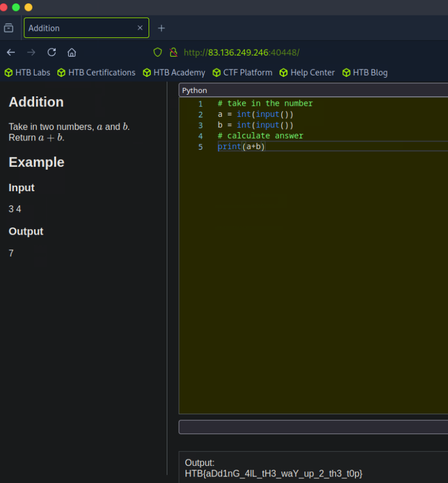The height and width of the screenshot is (483, 448).
Task: Click code line 'a = int(input())'
Action: pos(255,115)
